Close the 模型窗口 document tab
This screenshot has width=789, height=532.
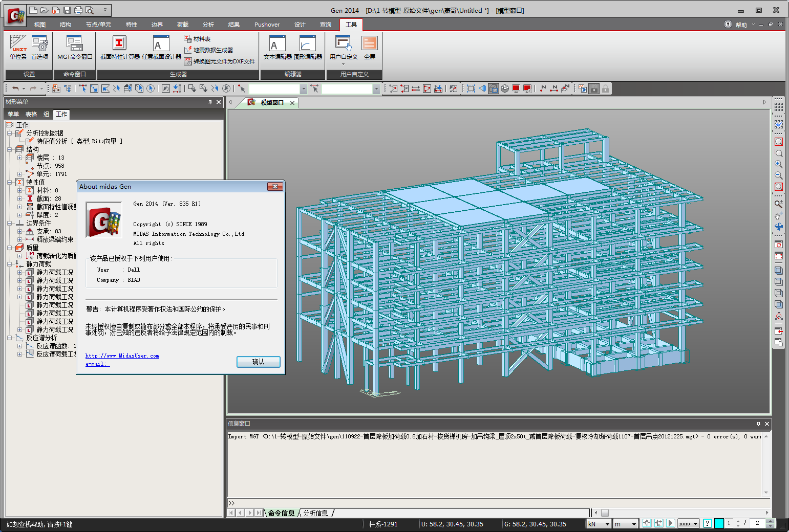point(292,103)
